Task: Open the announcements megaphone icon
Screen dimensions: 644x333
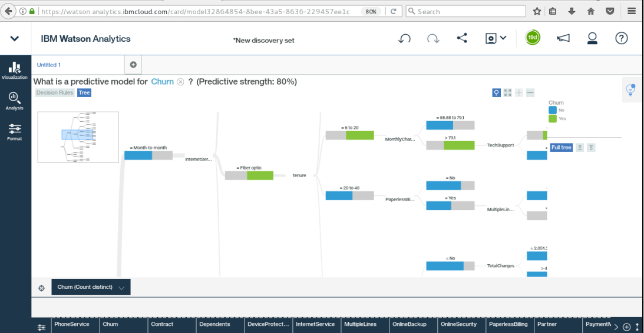Action: pyautogui.click(x=563, y=38)
